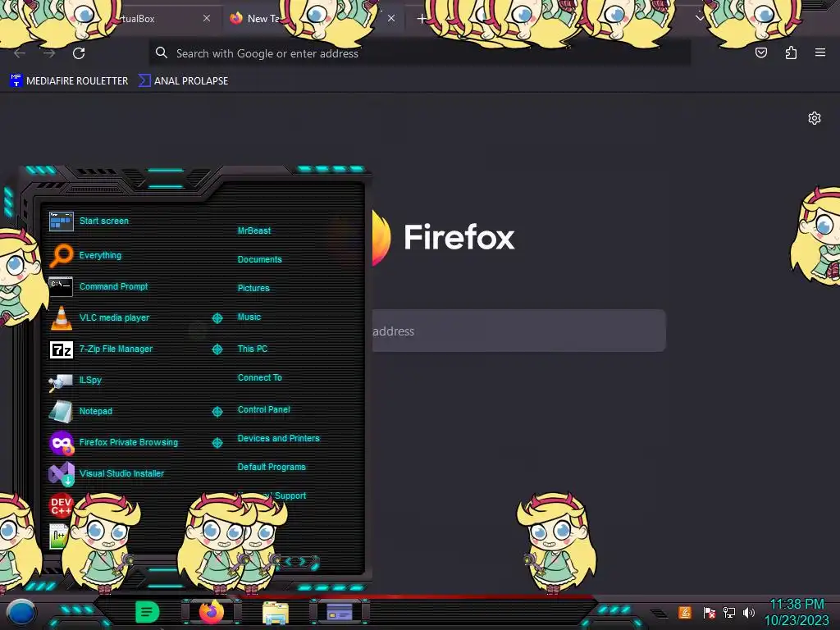840x630 pixels.
Task: Open Control Panel in start menu
Action: [263, 409]
